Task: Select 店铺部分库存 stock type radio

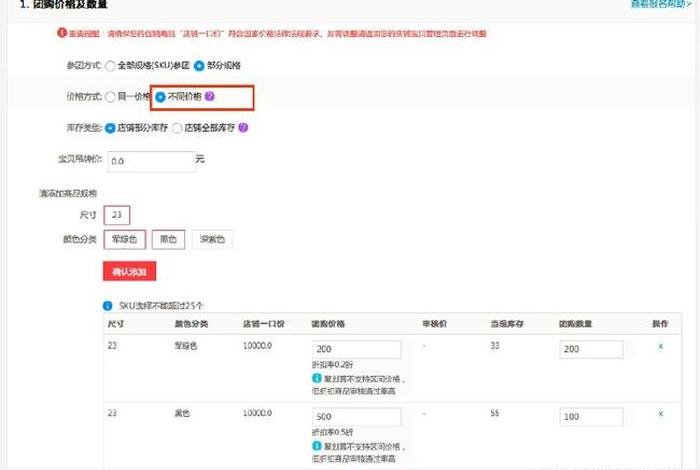Action: click(x=110, y=128)
